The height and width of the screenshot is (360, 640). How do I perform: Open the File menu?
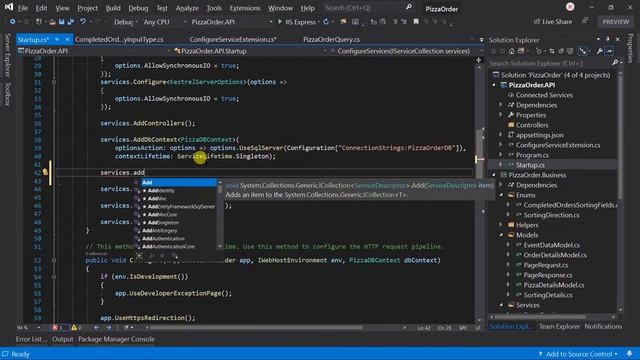23,8
